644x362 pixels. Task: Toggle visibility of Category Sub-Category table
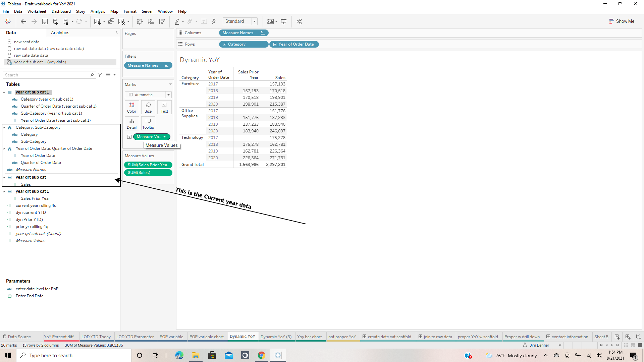pyautogui.click(x=4, y=127)
